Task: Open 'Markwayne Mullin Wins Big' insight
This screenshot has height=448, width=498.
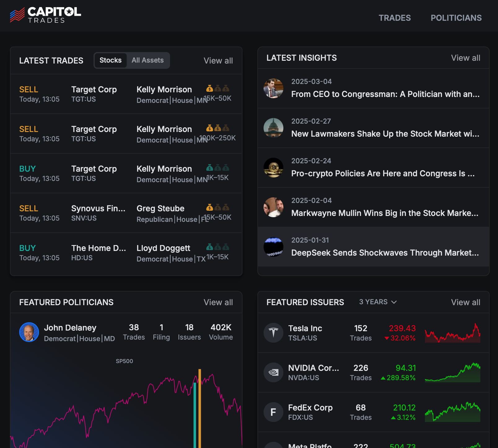Action: pos(385,213)
